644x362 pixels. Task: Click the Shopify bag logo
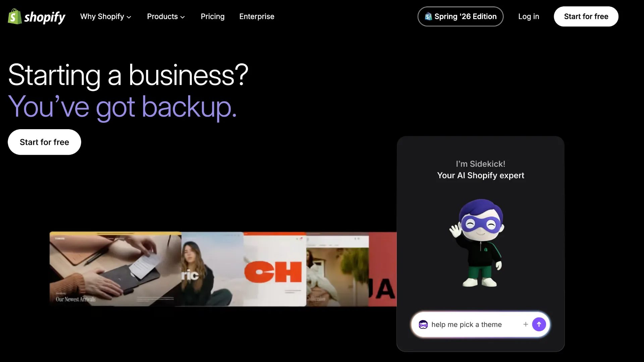[x=36, y=16]
